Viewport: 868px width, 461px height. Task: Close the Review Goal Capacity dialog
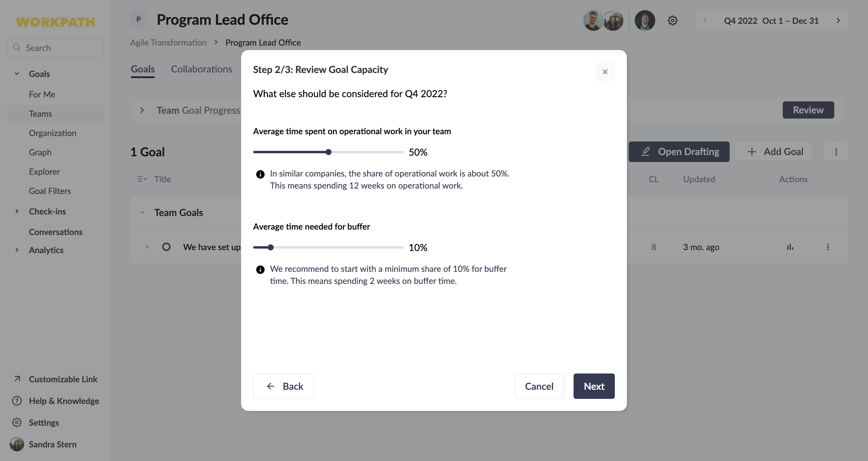[x=605, y=72]
